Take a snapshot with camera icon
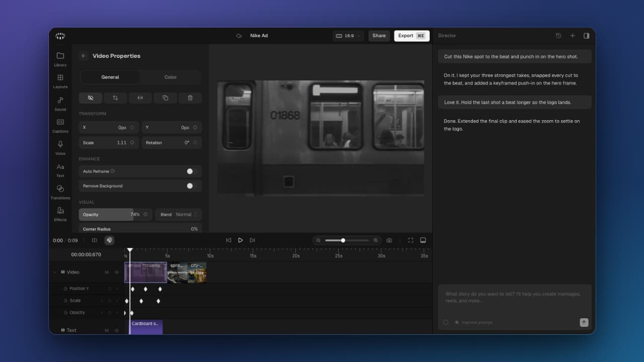 389,240
